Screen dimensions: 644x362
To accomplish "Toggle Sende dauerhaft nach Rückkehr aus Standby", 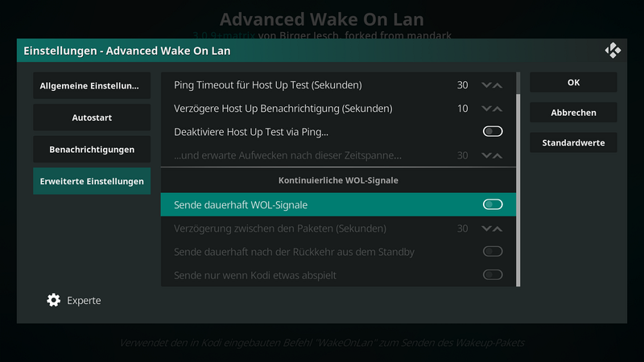I will [493, 251].
